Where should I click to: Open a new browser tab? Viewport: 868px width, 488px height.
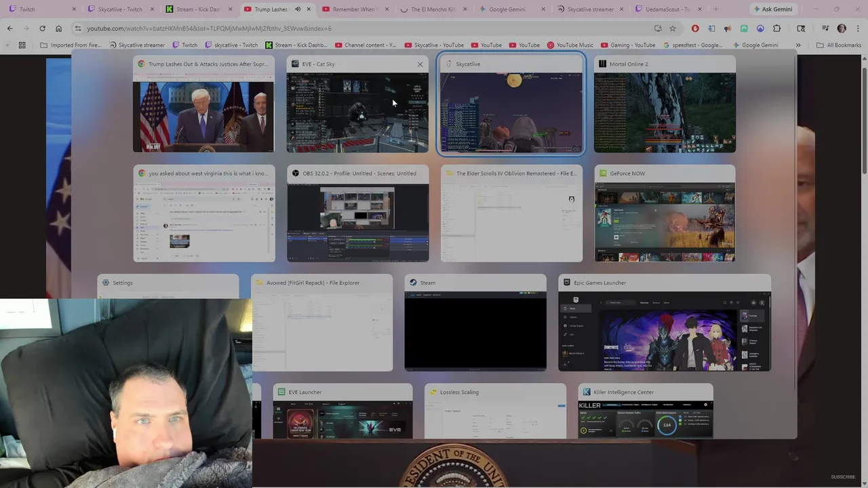(716, 9)
